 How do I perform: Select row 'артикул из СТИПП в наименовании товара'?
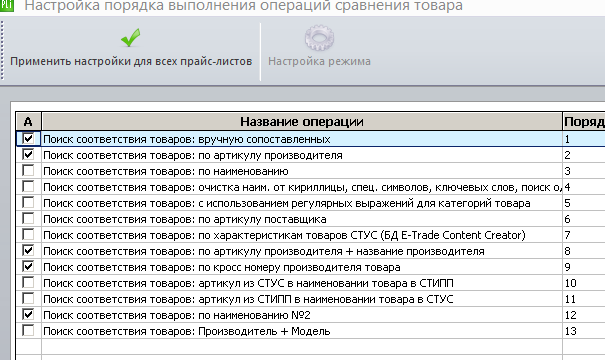[x=302, y=299]
